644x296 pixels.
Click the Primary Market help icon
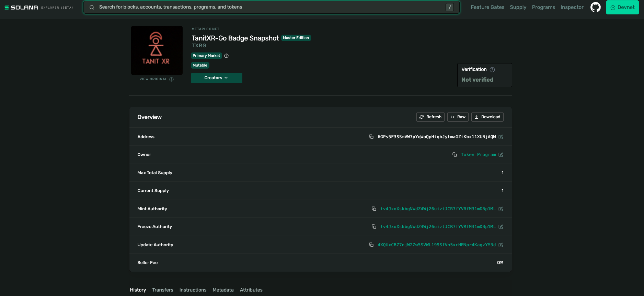[x=226, y=56]
